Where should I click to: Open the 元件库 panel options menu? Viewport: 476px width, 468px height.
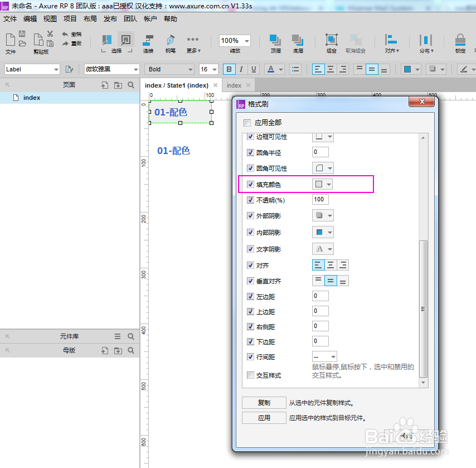(x=118, y=336)
